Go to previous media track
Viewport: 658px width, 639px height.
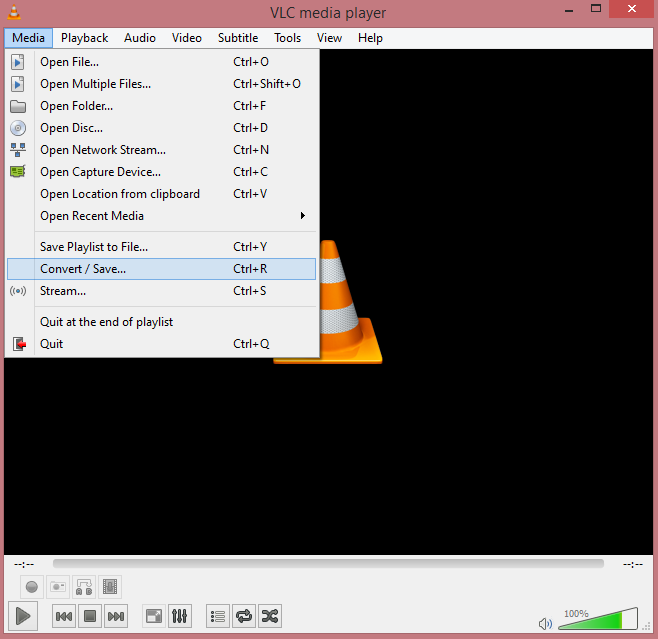[x=63, y=616]
